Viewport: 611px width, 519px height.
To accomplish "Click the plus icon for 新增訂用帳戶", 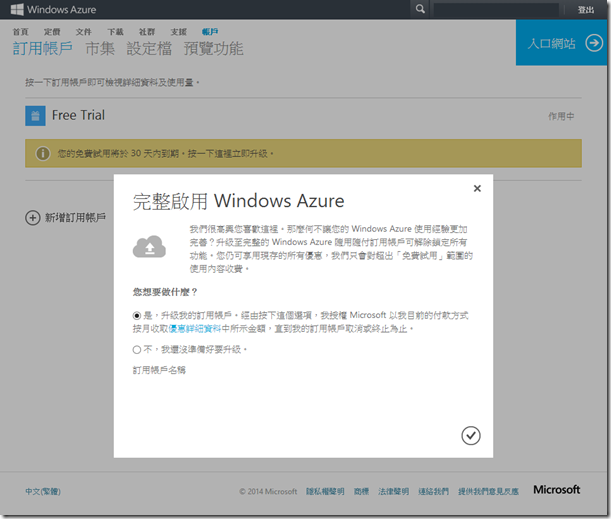I will tap(33, 217).
